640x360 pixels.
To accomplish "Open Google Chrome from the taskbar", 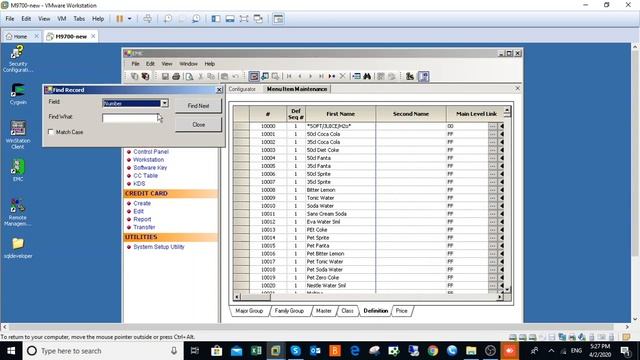I will (433, 351).
